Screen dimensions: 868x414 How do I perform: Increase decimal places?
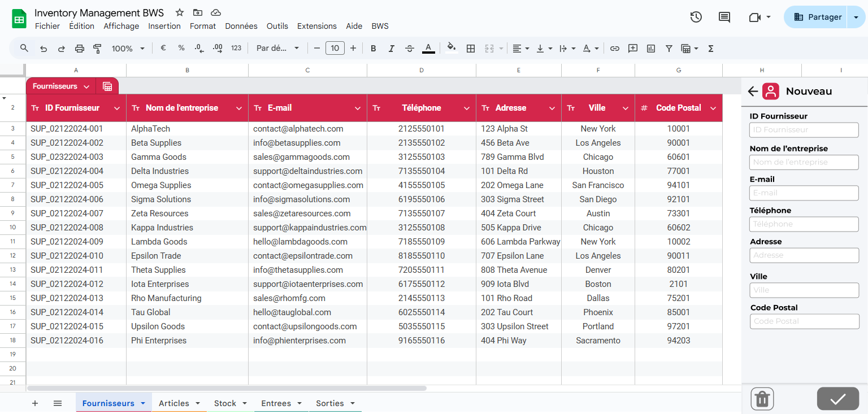218,49
